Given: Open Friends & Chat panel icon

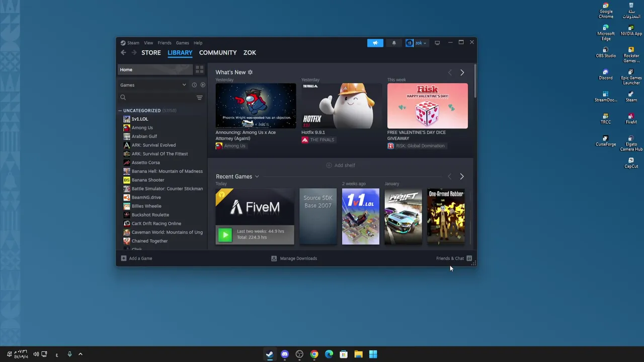Looking at the screenshot, I should click(x=469, y=258).
